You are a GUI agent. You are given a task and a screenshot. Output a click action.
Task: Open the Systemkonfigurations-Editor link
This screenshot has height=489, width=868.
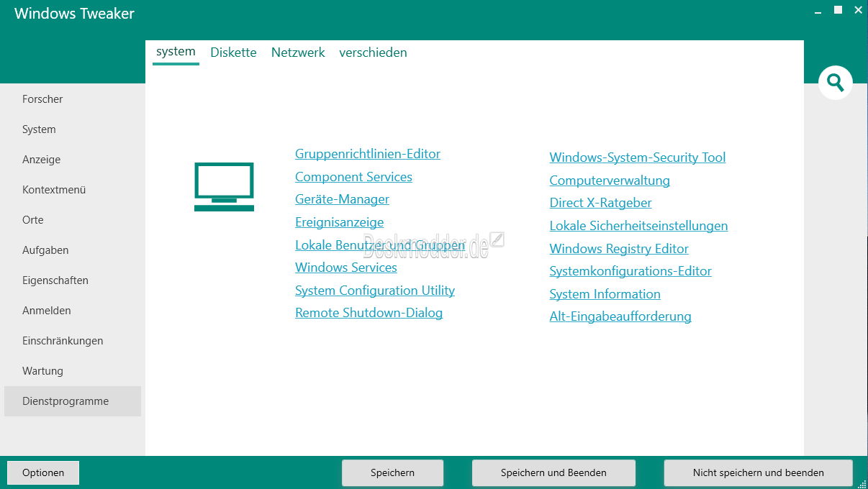coord(630,271)
